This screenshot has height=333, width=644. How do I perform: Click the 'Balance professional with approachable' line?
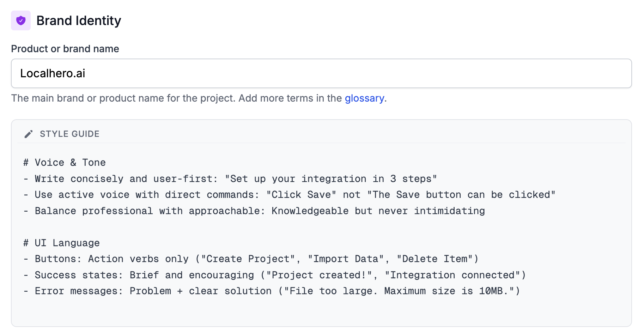(254, 211)
